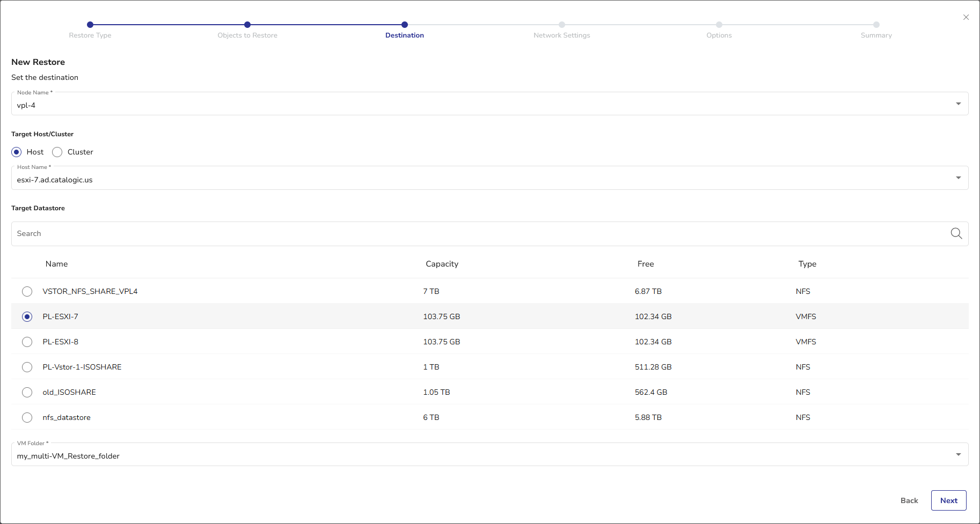Select the Network Settings step

coord(561,25)
